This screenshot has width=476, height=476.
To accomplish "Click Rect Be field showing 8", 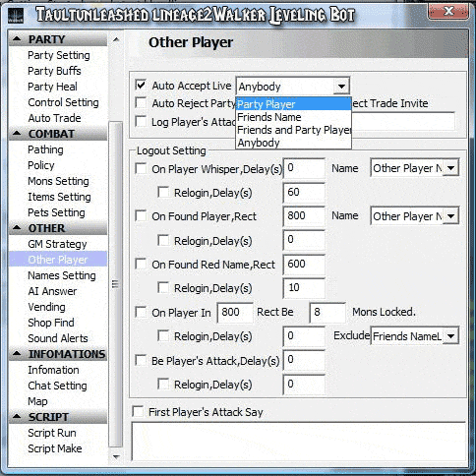I will (x=327, y=313).
